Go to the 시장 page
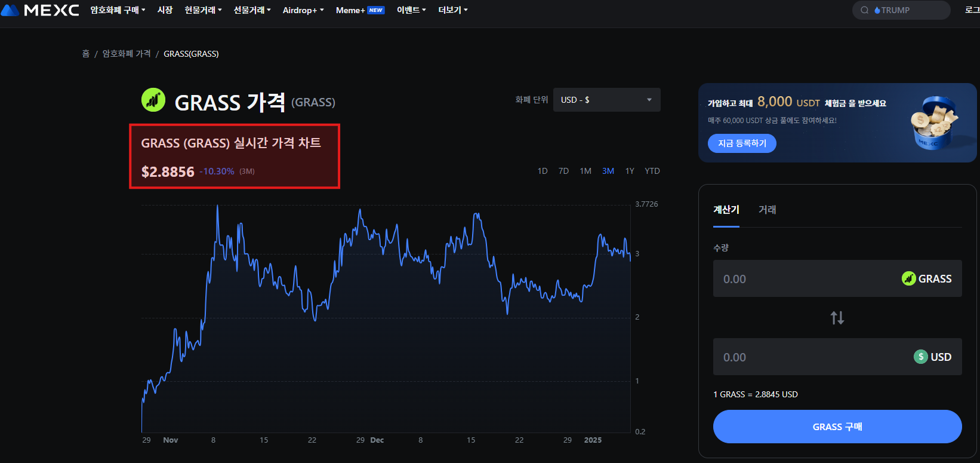Viewport: 980px width, 463px height. [x=165, y=10]
